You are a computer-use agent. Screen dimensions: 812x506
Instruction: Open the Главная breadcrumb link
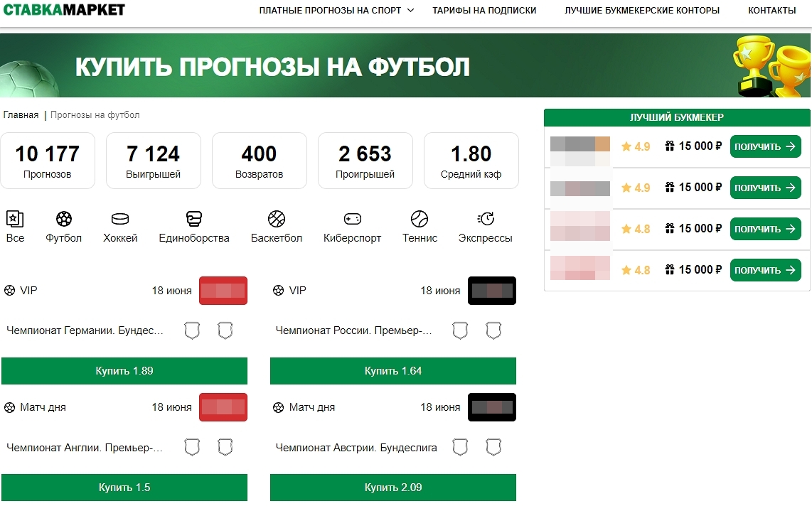(21, 114)
